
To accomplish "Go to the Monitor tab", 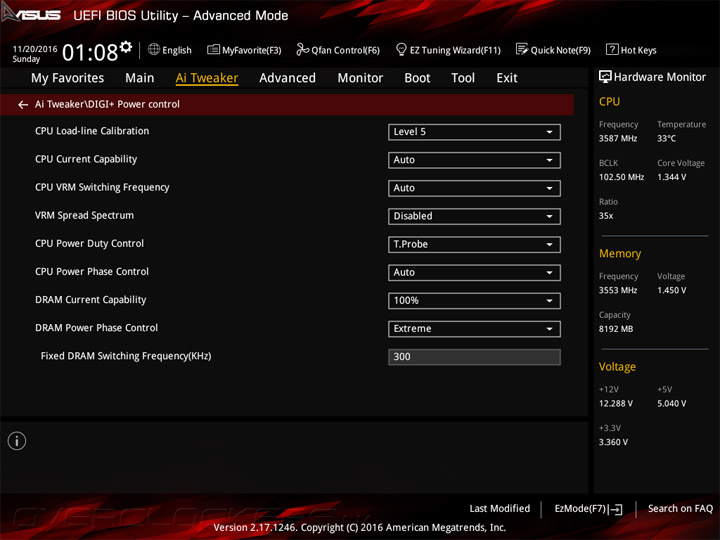I will click(360, 78).
